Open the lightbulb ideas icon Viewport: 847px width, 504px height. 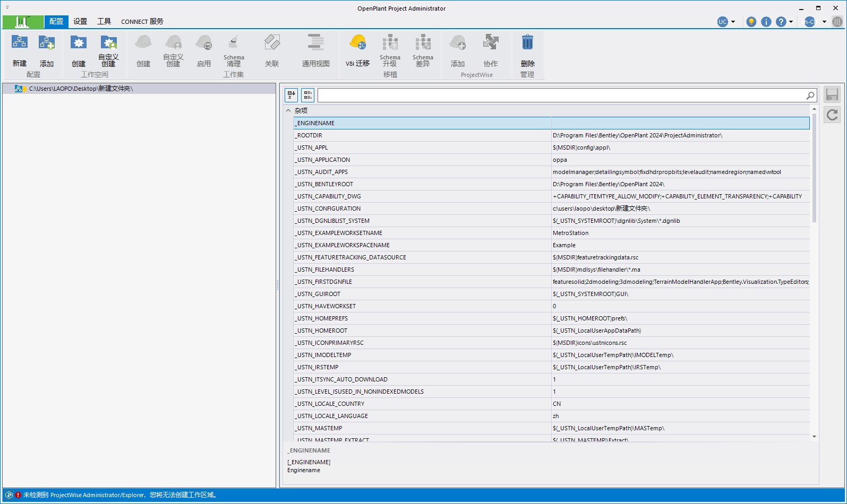point(751,22)
